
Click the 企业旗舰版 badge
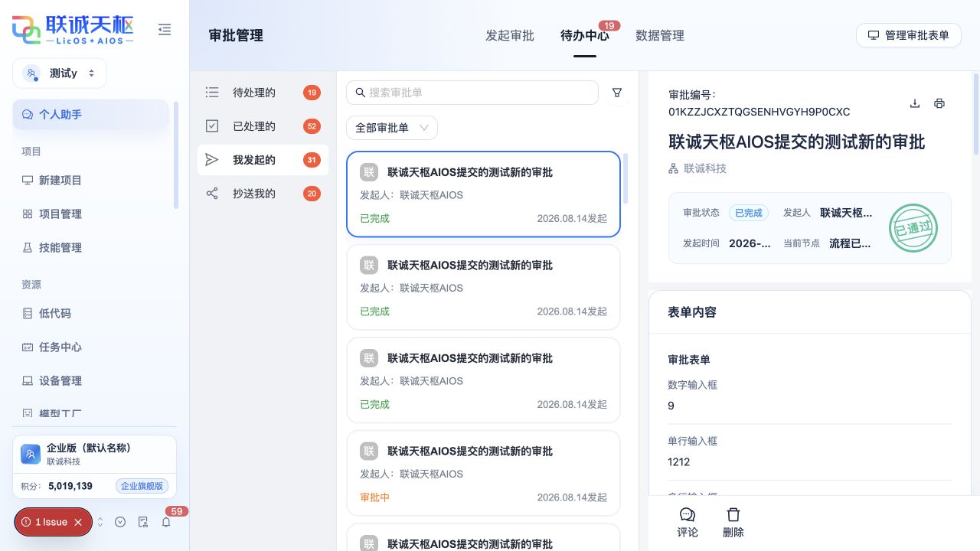tap(142, 486)
